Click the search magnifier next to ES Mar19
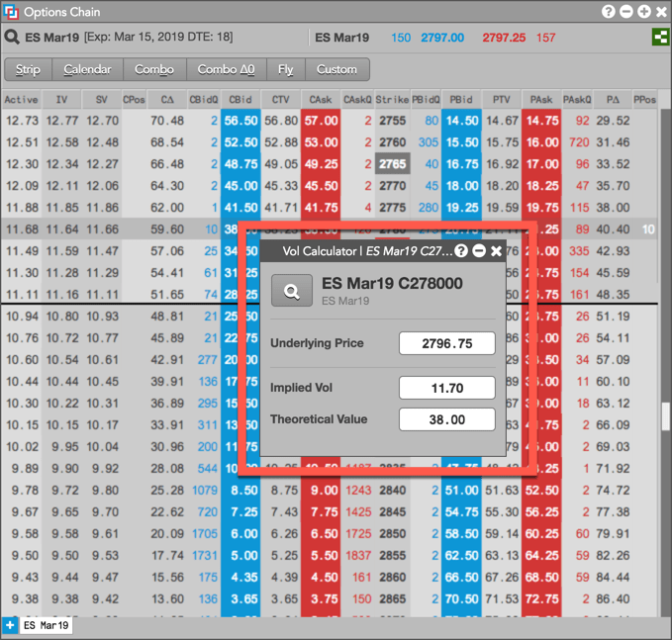The image size is (672, 640). coord(12,38)
